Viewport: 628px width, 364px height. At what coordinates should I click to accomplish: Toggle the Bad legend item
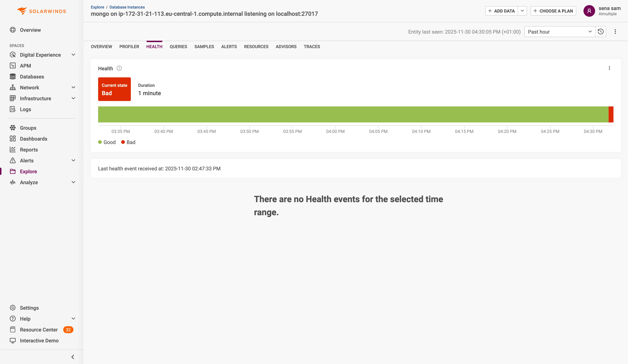tap(128, 142)
